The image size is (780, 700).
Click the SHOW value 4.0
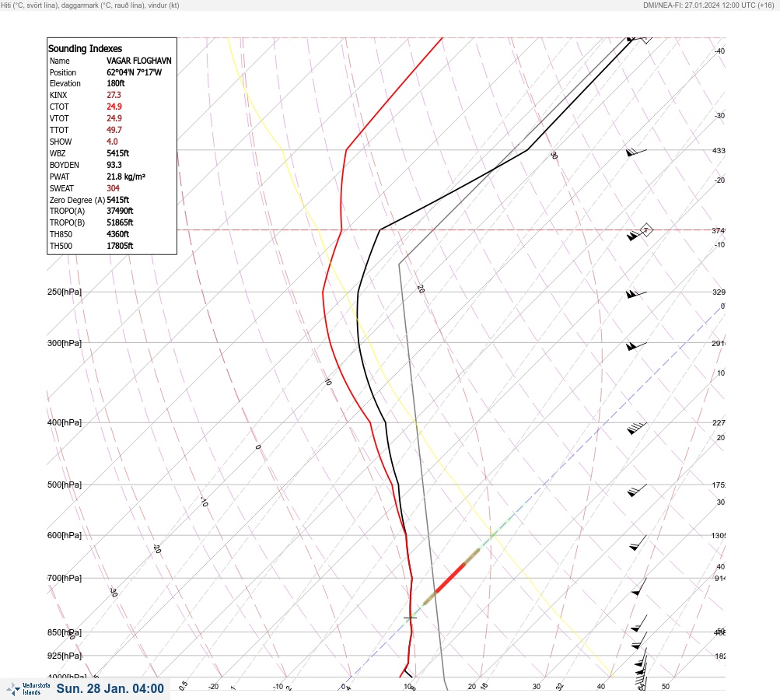(112, 142)
